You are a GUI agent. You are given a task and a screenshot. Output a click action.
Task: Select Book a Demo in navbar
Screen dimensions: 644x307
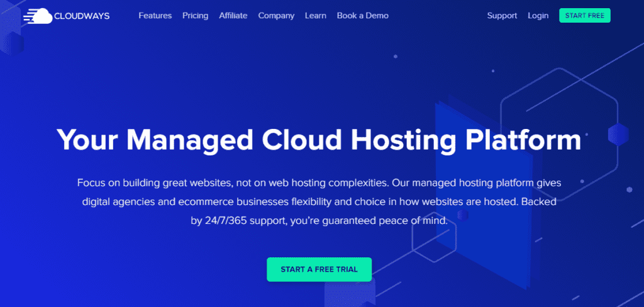[x=363, y=16]
